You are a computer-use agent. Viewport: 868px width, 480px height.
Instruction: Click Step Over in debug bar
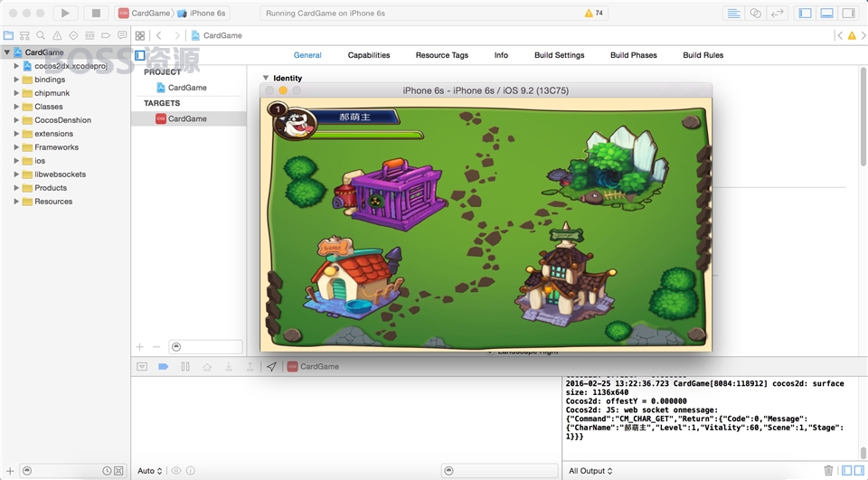(x=207, y=366)
